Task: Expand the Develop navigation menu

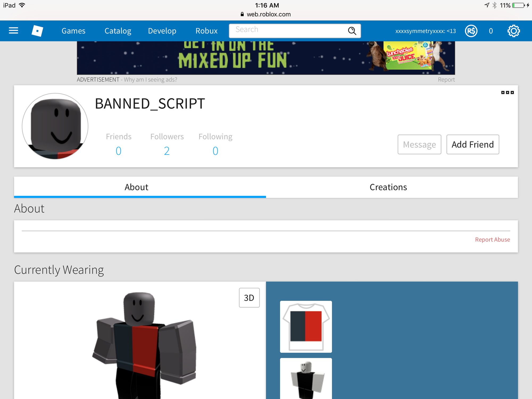Action: (x=162, y=31)
